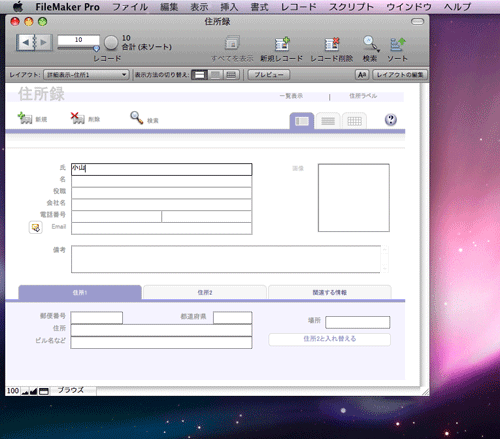This screenshot has width=500, height=439.
Task: Click the 場所 location field
Action: [x=358, y=322]
